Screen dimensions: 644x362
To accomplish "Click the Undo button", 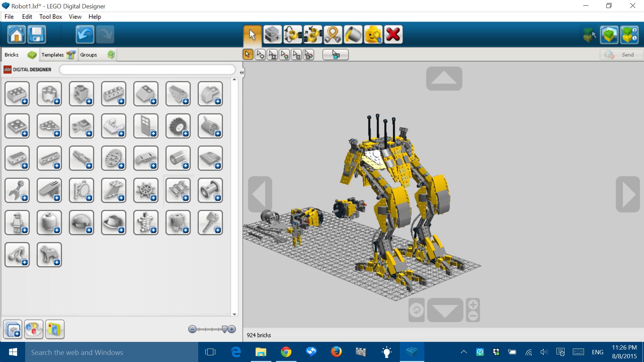I will coord(85,34).
